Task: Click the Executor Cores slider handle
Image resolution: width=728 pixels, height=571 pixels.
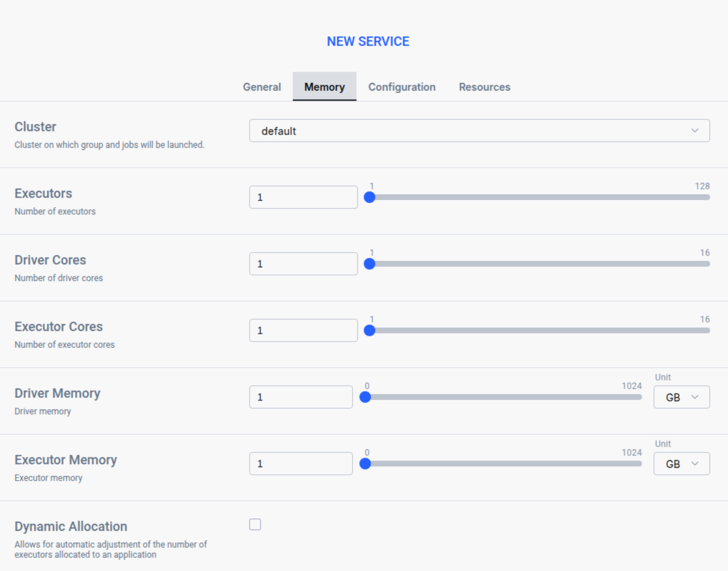Action: (370, 331)
